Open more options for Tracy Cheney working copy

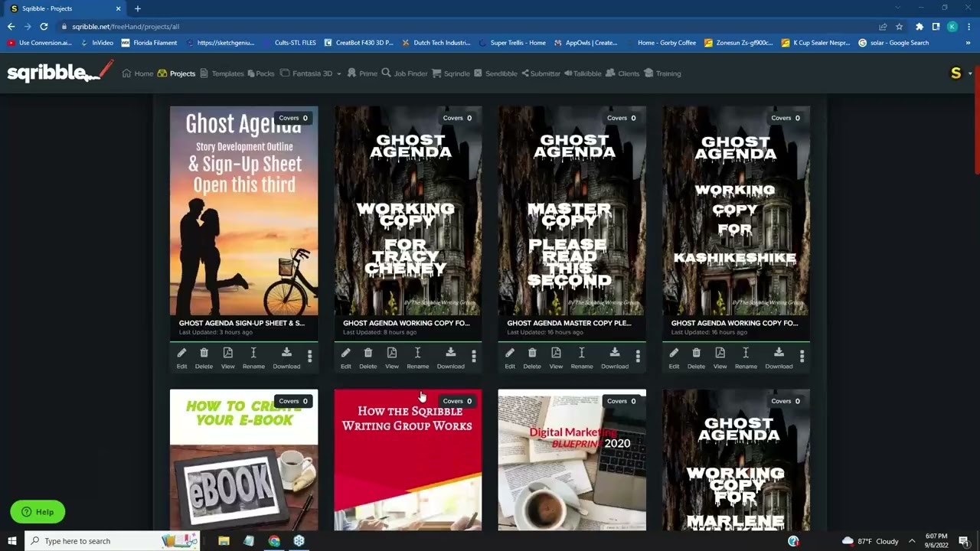point(473,357)
